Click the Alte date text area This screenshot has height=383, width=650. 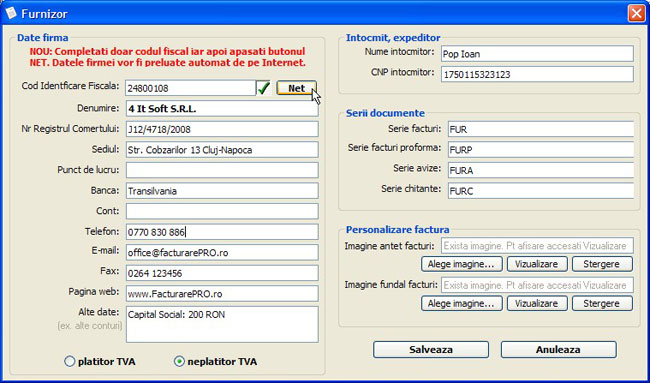pos(222,324)
